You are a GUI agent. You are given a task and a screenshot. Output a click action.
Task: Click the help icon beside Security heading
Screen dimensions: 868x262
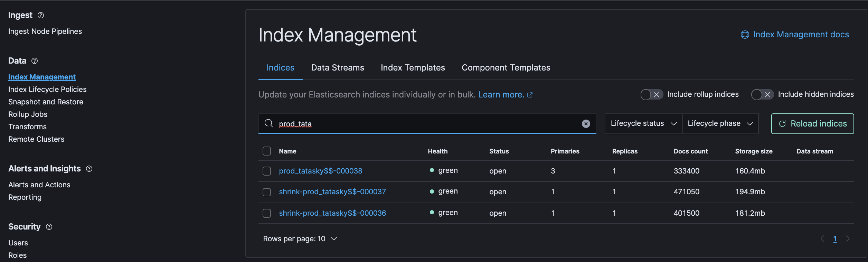click(x=49, y=227)
